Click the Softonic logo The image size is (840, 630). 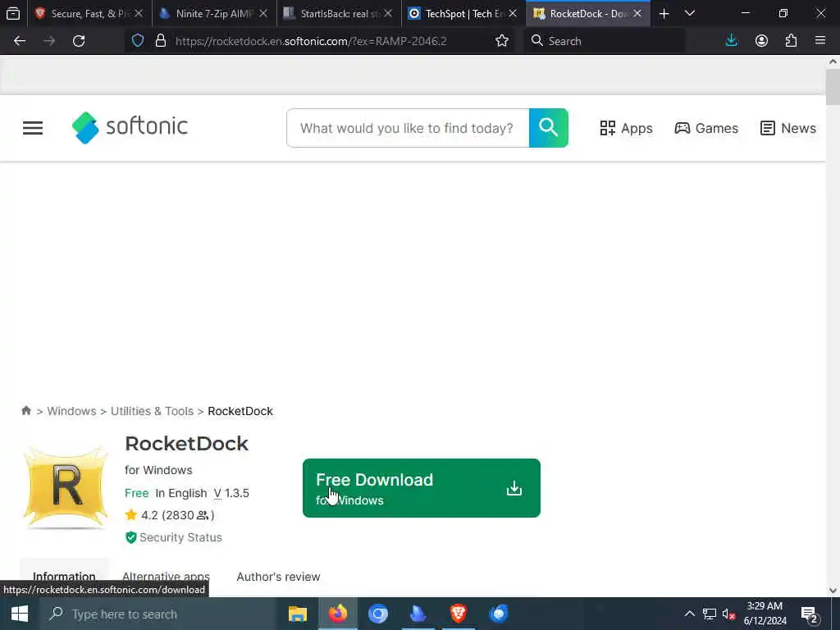pos(130,127)
